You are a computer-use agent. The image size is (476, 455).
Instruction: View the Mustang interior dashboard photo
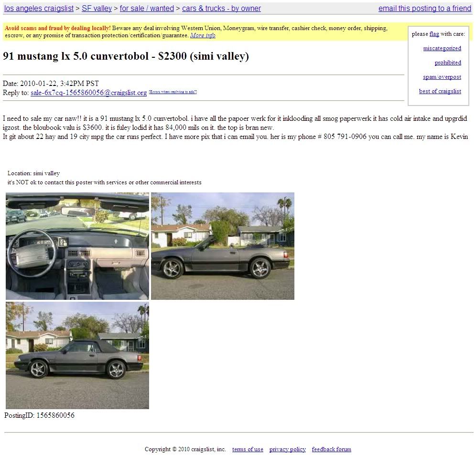pos(77,246)
